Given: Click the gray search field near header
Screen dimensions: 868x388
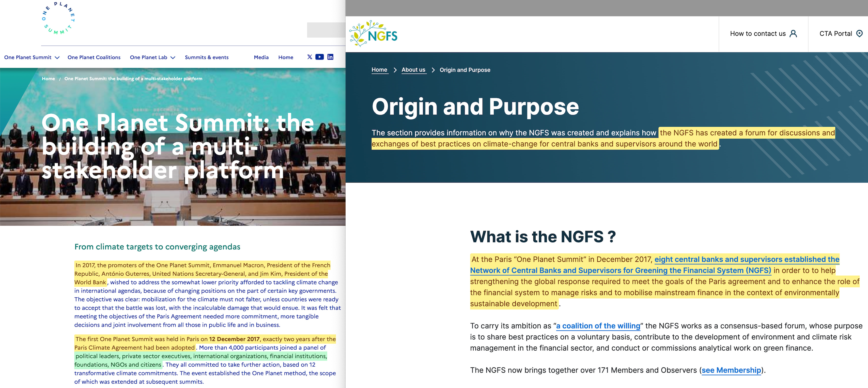Looking at the screenshot, I should pos(325,30).
